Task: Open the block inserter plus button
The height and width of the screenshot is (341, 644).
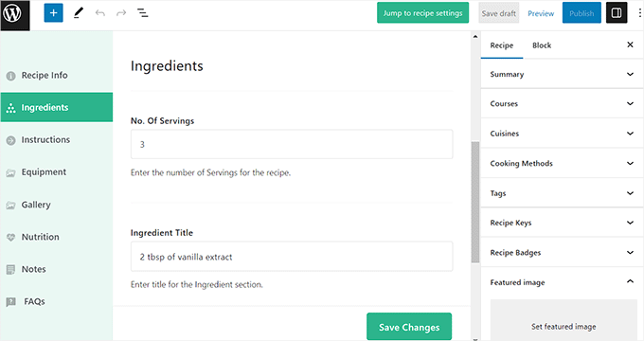Action: (53, 12)
